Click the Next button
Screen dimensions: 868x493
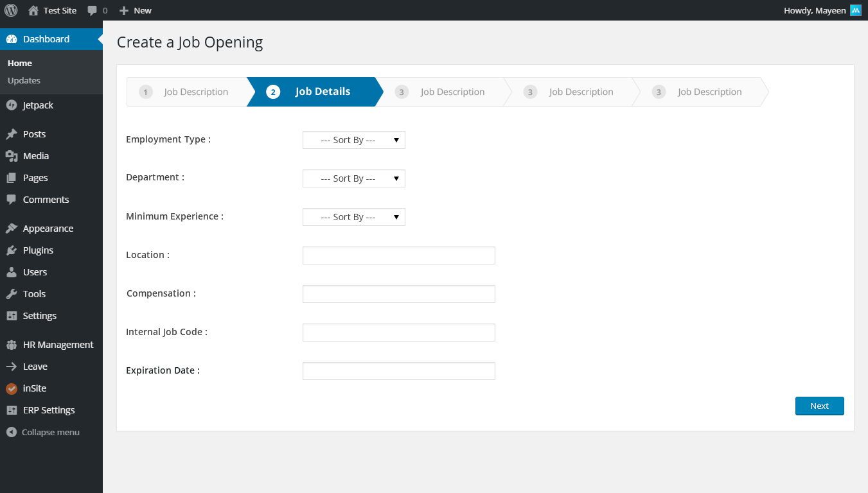point(819,406)
